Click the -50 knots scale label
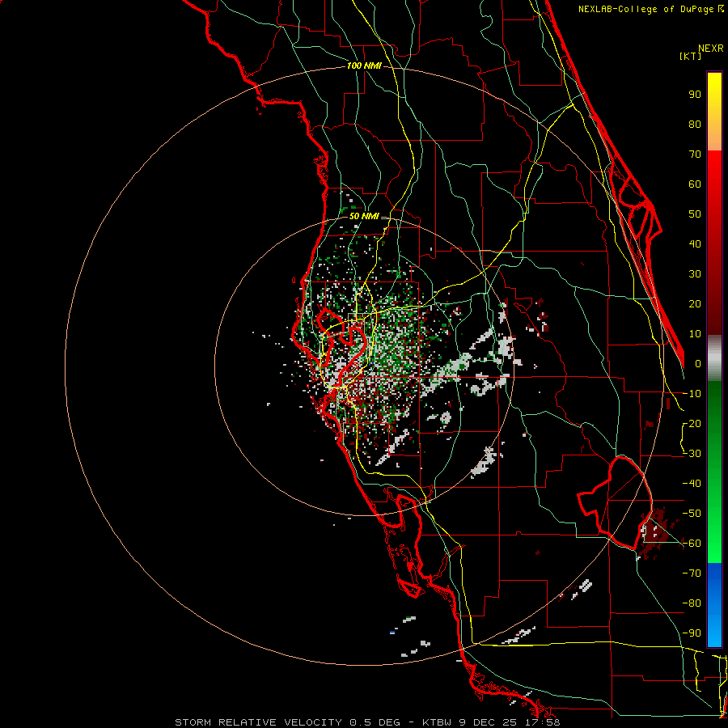 click(692, 514)
